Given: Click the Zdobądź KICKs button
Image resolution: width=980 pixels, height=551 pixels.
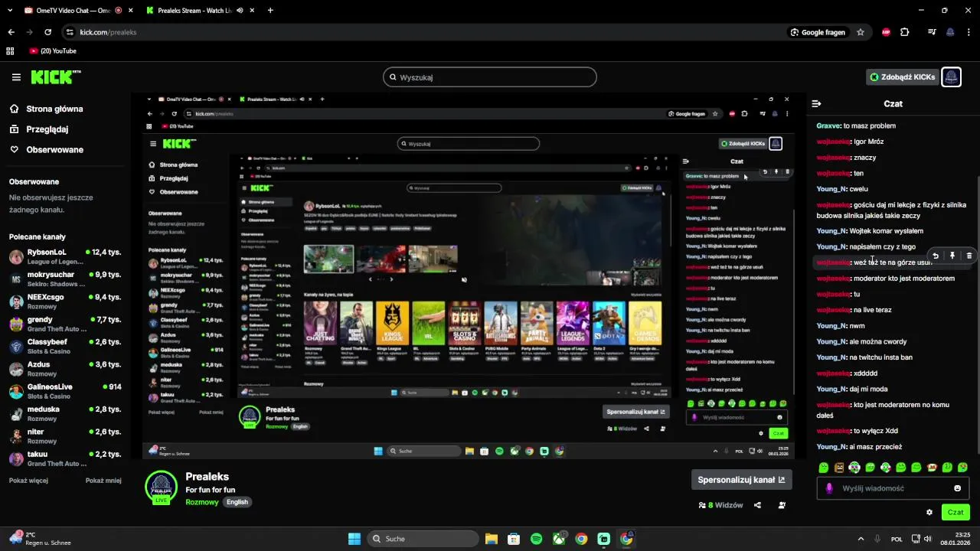Looking at the screenshot, I should [x=902, y=77].
